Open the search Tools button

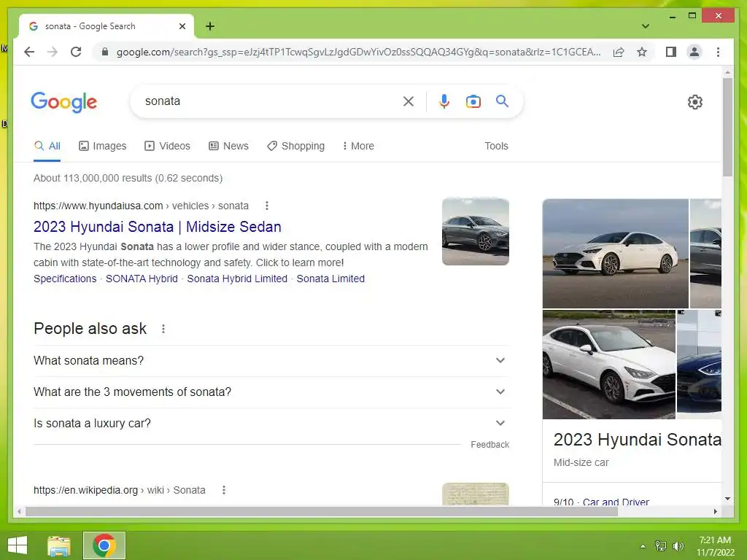496,146
